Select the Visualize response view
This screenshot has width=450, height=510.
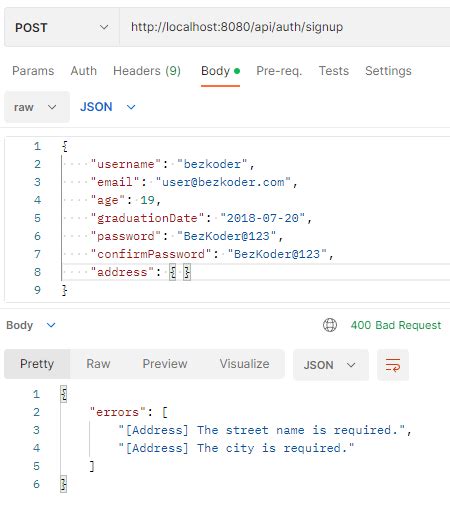244,364
